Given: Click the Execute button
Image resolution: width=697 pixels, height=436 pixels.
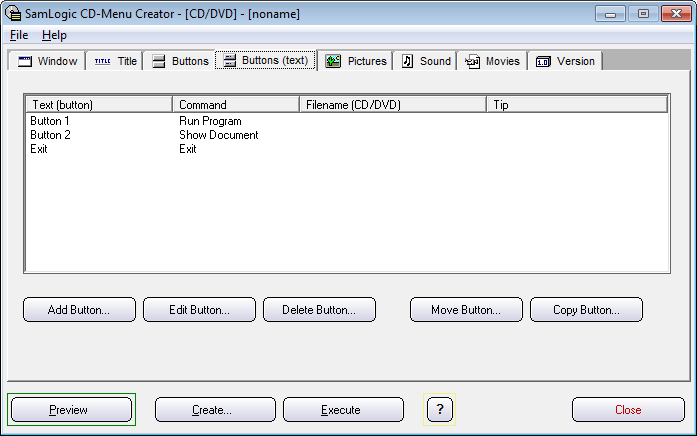Looking at the screenshot, I should pyautogui.click(x=343, y=410).
